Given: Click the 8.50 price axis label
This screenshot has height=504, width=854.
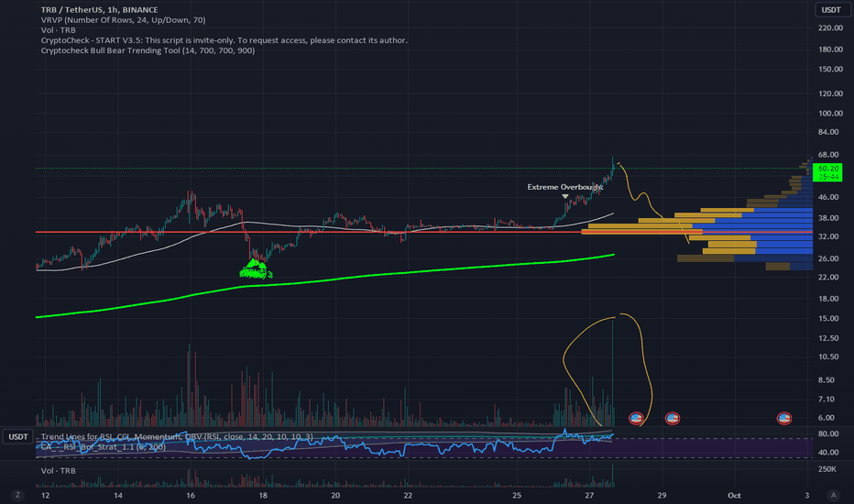Looking at the screenshot, I should (x=827, y=380).
